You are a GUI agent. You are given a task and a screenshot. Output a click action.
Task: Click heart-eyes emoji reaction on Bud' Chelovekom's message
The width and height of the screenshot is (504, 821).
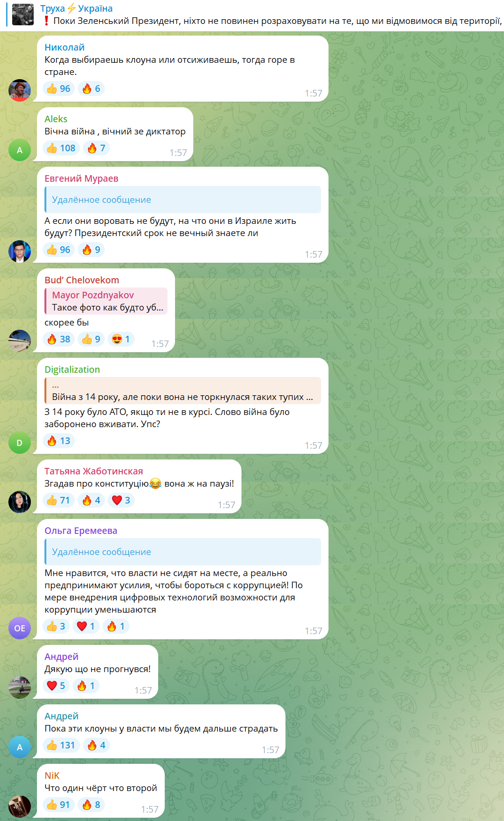click(121, 339)
